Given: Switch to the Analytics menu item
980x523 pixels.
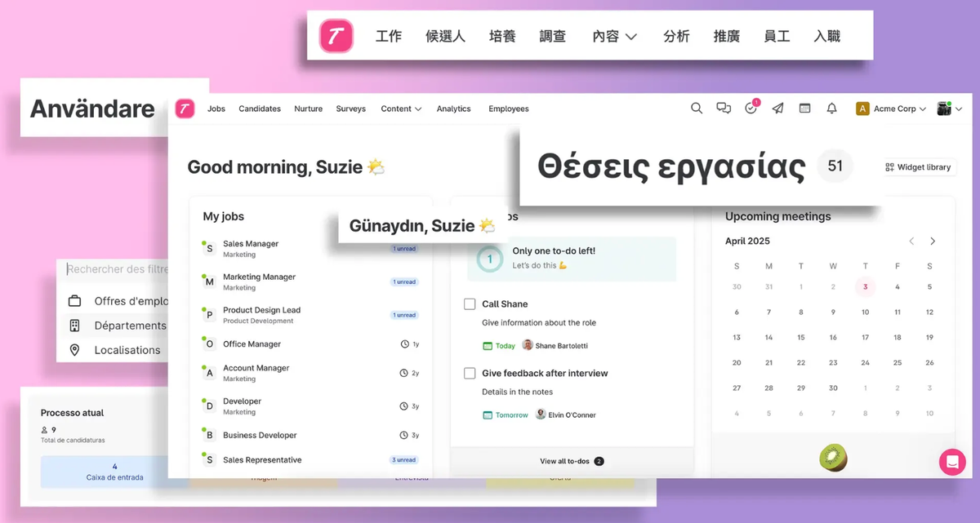Looking at the screenshot, I should click(453, 109).
